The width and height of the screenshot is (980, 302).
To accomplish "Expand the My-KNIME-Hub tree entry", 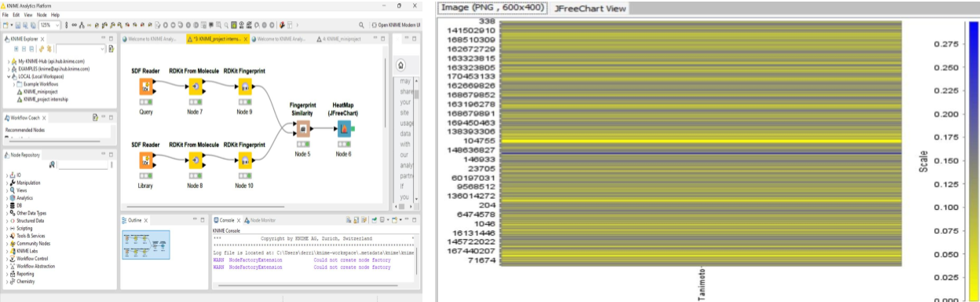I will point(9,61).
